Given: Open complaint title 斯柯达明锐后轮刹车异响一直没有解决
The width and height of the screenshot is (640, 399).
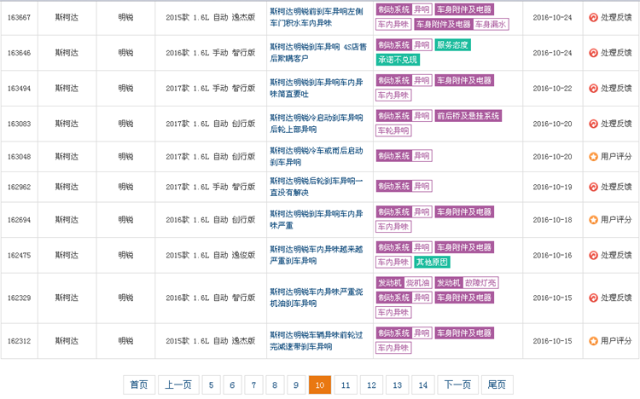Looking at the screenshot, I should (316, 186).
